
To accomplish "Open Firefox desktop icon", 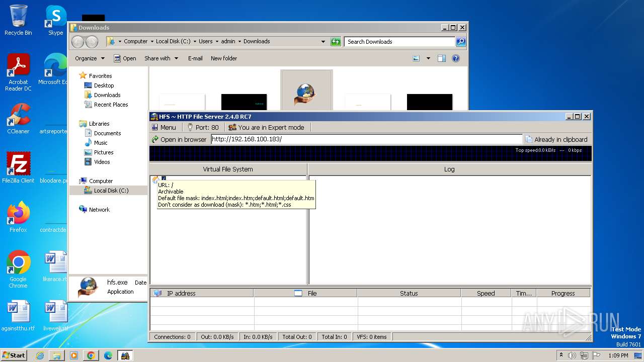I will (18, 217).
